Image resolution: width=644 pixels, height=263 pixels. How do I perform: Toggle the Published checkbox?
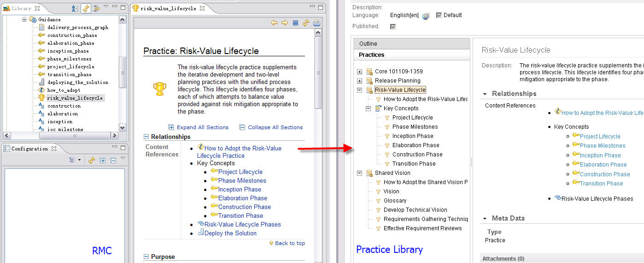(392, 27)
